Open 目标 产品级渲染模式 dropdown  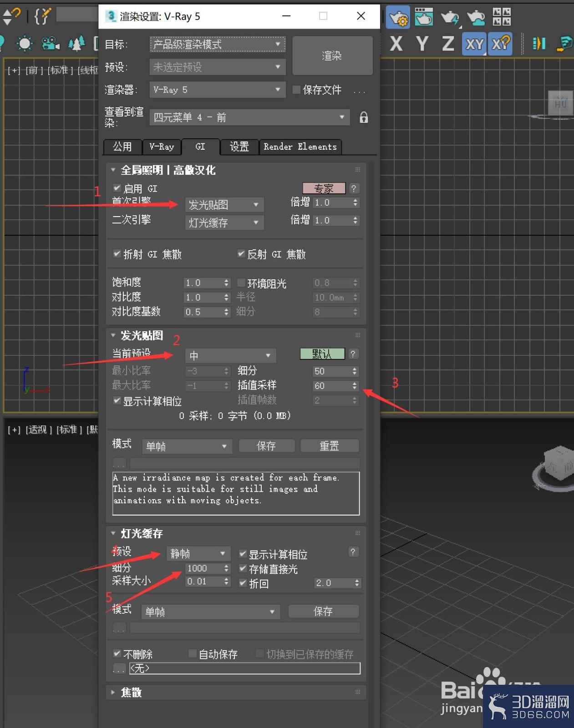[218, 44]
